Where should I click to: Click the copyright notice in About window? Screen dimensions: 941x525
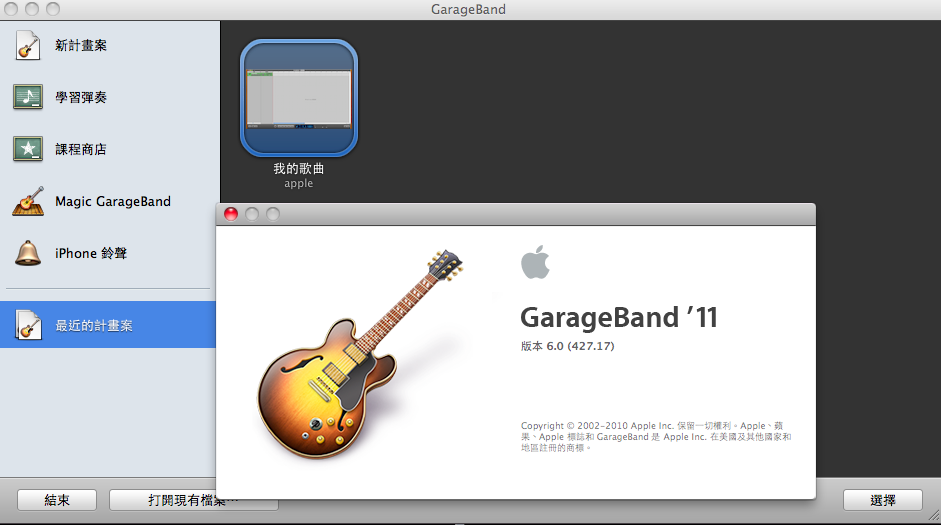click(x=656, y=437)
